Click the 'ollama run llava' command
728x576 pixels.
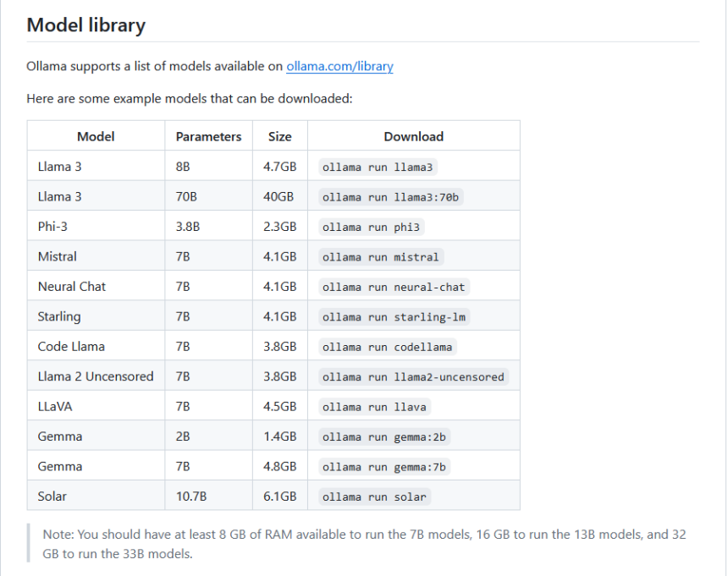point(374,407)
